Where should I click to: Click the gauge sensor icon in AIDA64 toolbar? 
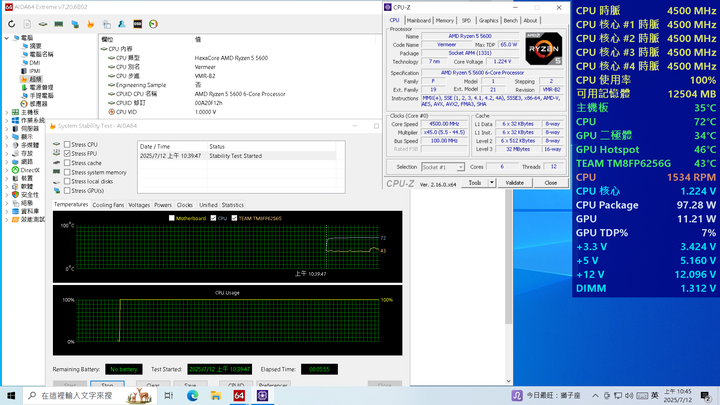click(153, 24)
